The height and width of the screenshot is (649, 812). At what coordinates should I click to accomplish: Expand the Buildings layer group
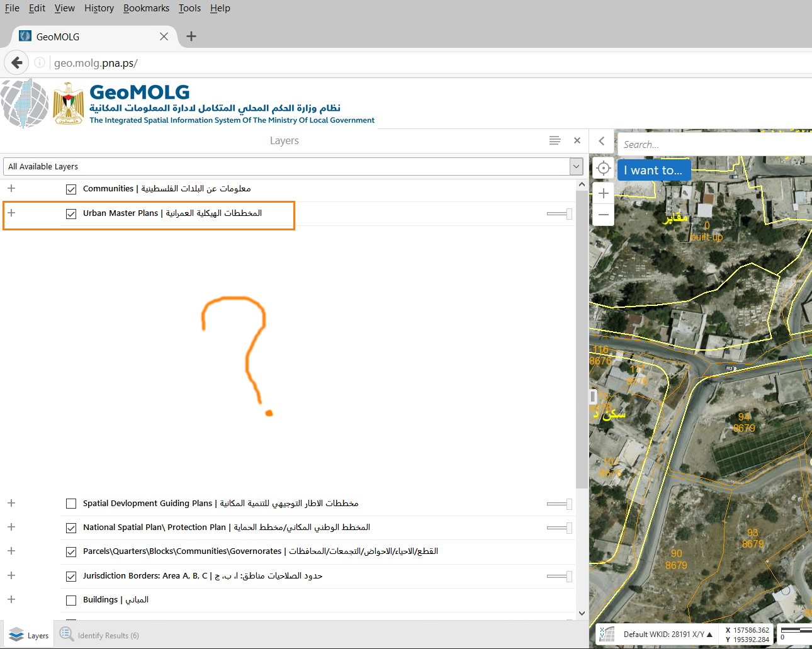pos(11,599)
